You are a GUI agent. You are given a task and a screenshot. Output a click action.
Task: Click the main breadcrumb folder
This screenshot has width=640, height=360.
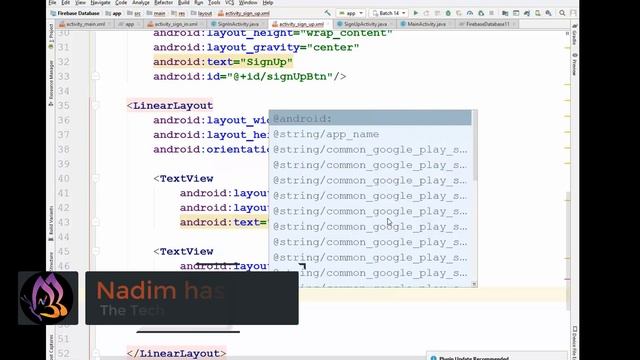156,13
